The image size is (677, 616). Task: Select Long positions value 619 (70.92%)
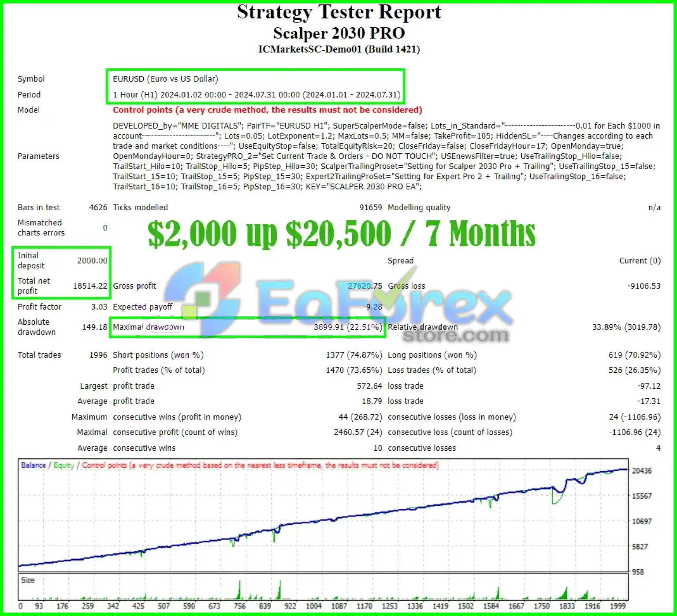coord(634,355)
